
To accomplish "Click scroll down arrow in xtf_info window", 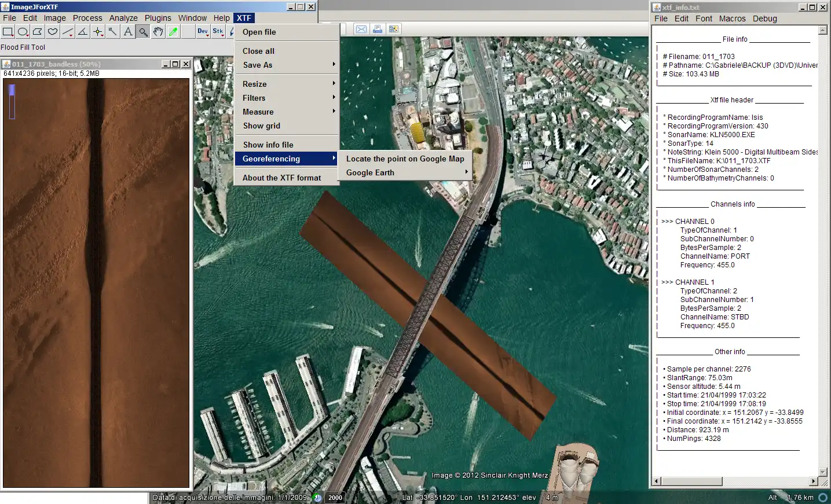I will point(823,472).
